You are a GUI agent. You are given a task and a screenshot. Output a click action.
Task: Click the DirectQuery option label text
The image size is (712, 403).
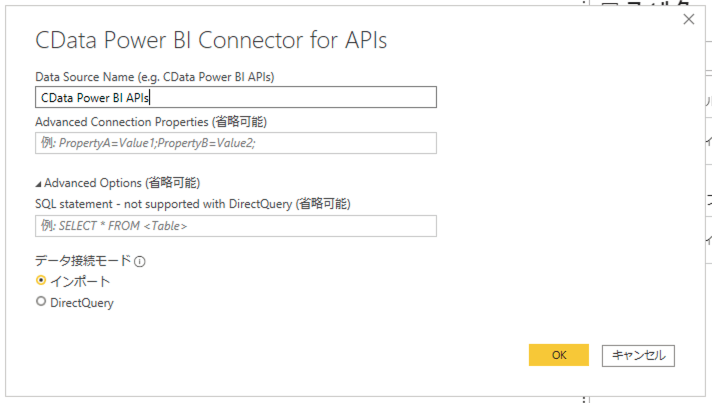click(82, 302)
